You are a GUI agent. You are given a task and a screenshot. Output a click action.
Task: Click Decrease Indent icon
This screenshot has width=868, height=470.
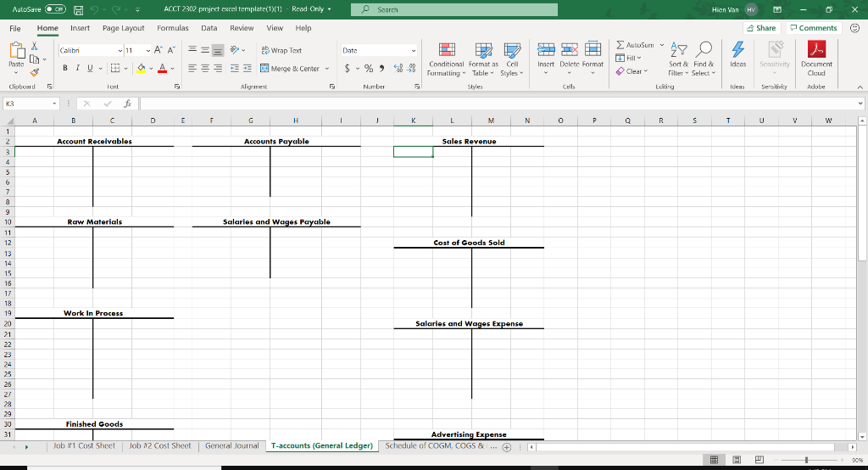pyautogui.click(x=235, y=68)
